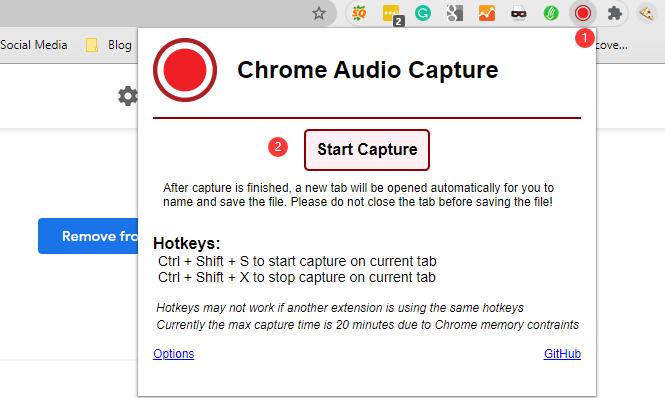This screenshot has height=398, width=665.
Task: Click the gray Google-style extension icon
Action: click(454, 13)
